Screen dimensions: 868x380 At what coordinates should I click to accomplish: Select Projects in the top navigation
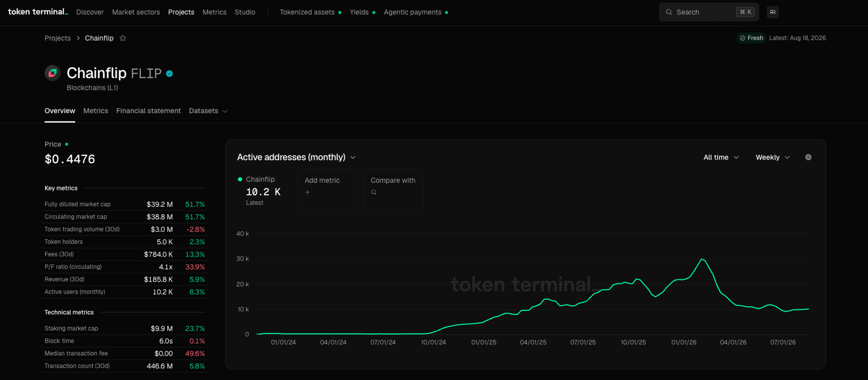pyautogui.click(x=181, y=12)
